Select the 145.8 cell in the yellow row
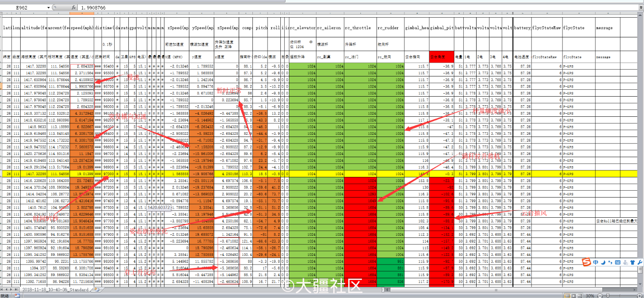This screenshot has height=298, width=644. coord(417,174)
